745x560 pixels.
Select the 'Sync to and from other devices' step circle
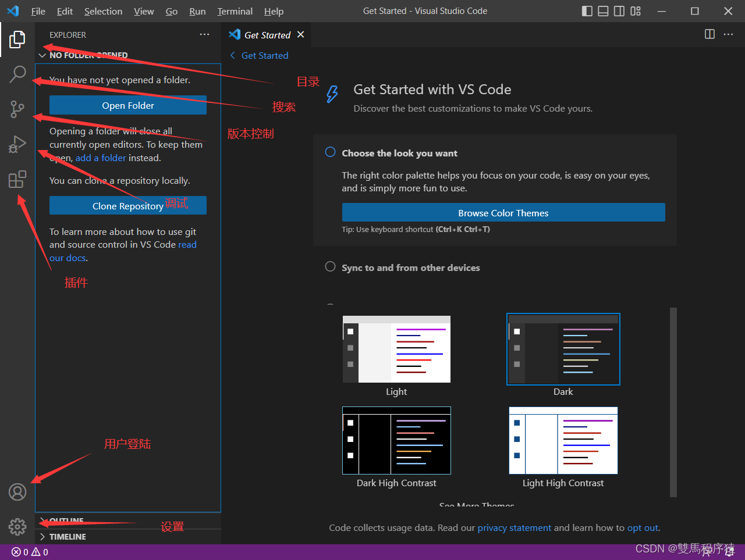click(x=330, y=266)
